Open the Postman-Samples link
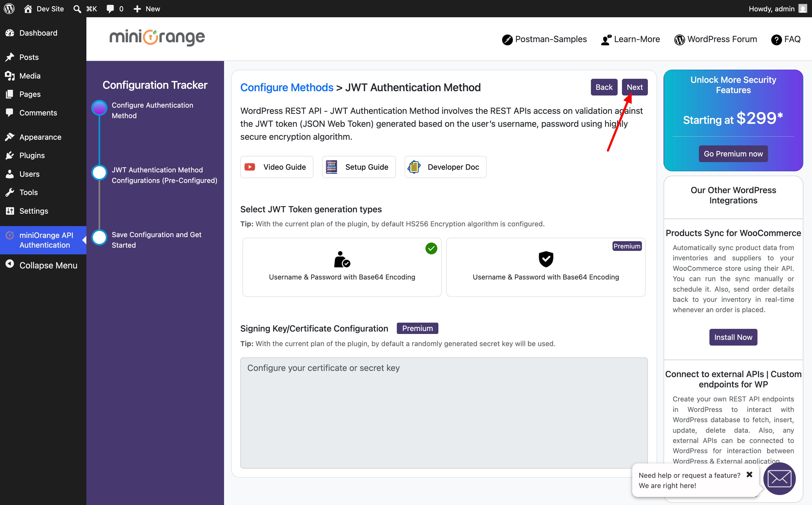This screenshot has height=505, width=812. click(x=544, y=39)
